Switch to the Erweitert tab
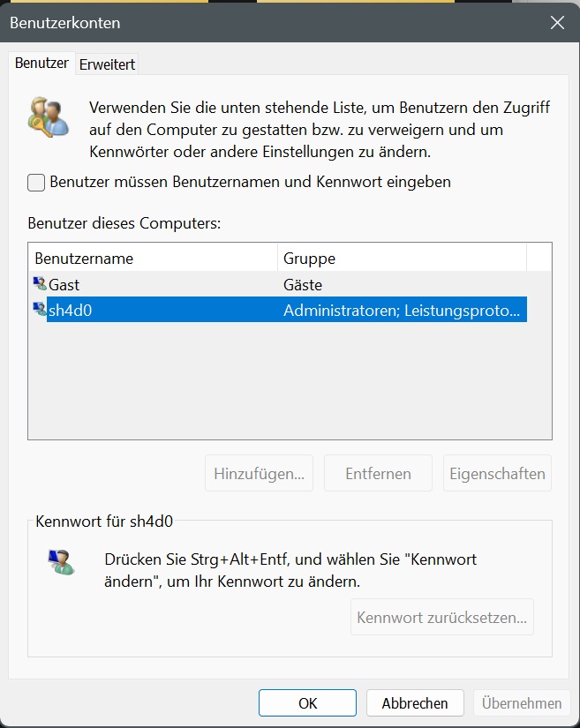This screenshot has height=728, width=580. (x=106, y=64)
